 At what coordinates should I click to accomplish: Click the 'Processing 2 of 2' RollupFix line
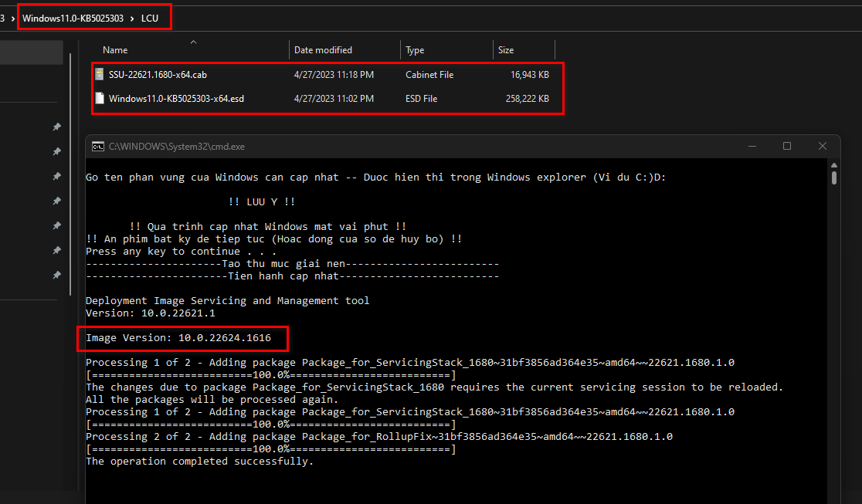(378, 437)
